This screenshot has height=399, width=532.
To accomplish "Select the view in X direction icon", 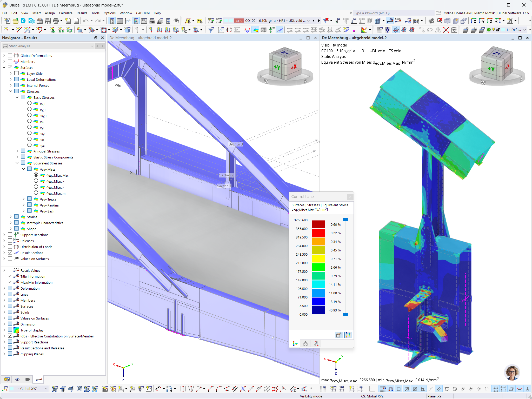I will point(473,21).
